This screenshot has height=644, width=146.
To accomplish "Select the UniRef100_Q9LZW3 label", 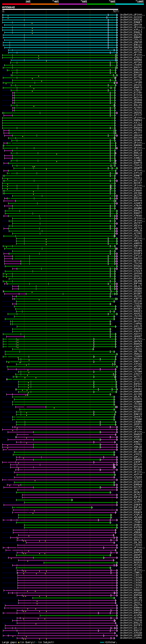I will pos(131,542).
